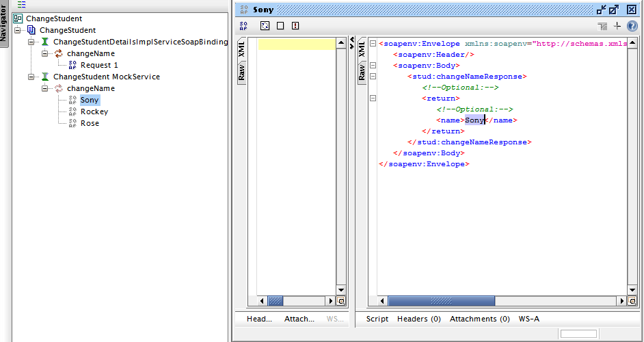The image size is (644, 342).
Task: Open the Attachments (0) tab
Action: click(479, 319)
